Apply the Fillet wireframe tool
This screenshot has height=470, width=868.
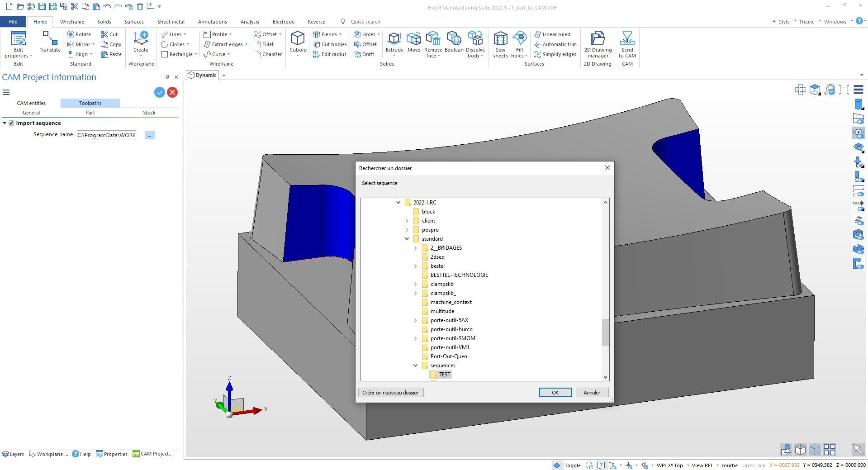tap(264, 44)
